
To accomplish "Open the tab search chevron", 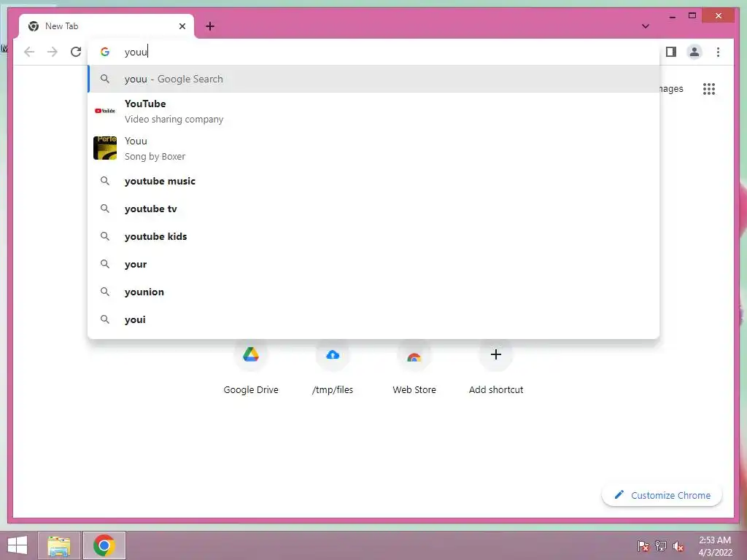I will [645, 26].
